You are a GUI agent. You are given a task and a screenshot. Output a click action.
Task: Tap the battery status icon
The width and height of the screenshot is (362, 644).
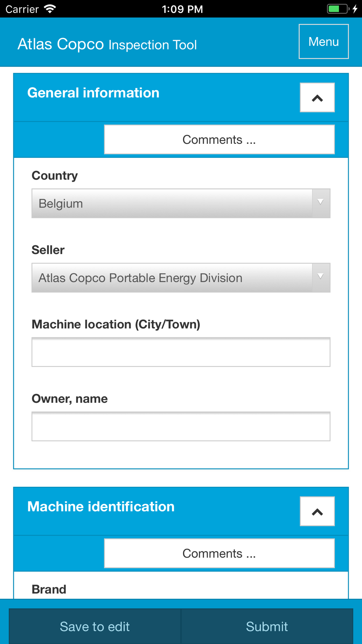point(338,9)
